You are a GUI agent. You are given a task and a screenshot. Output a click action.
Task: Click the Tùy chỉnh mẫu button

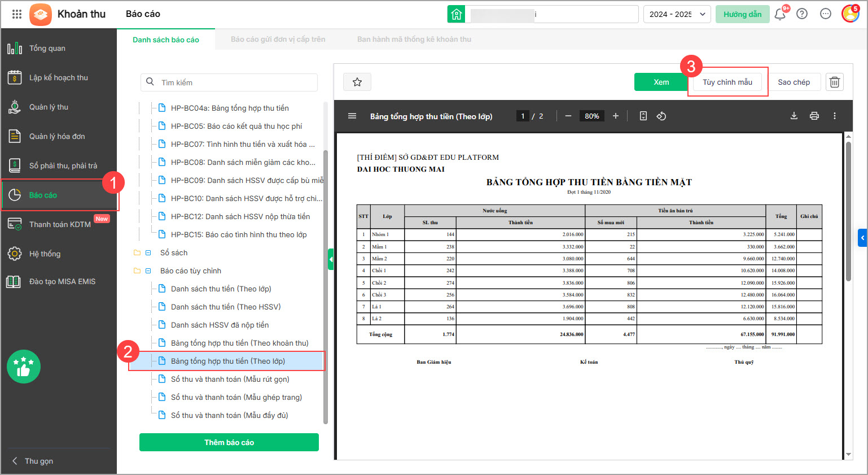[727, 82]
